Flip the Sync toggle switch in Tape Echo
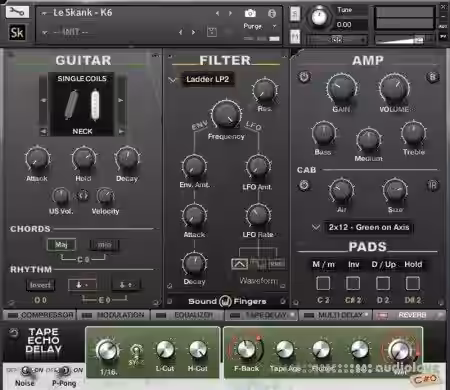 coord(135,352)
